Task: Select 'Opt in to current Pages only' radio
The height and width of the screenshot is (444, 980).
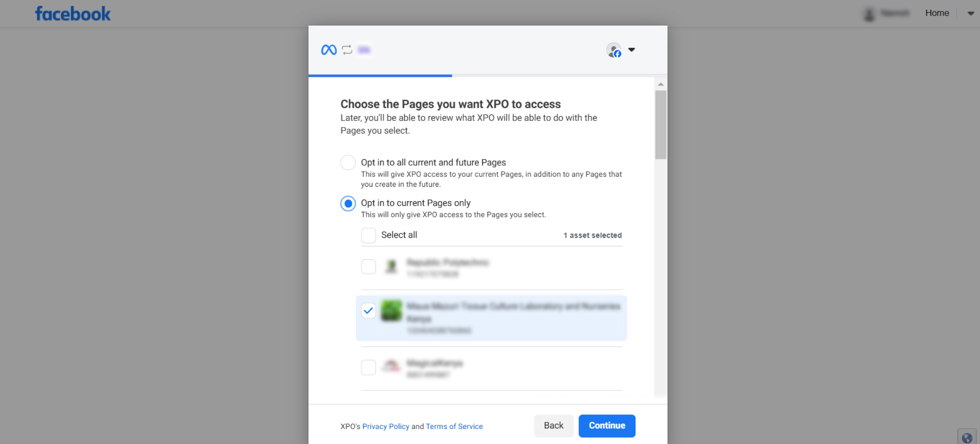Action: (x=348, y=203)
